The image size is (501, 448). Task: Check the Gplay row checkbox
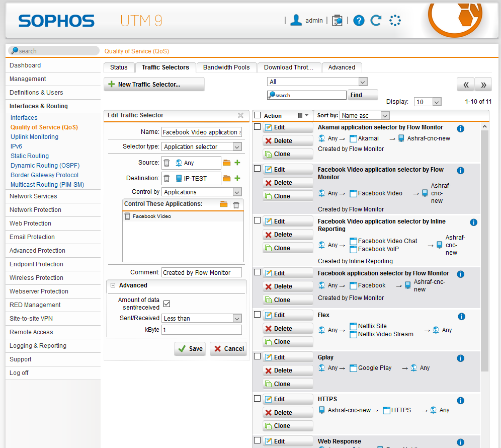[x=257, y=356]
